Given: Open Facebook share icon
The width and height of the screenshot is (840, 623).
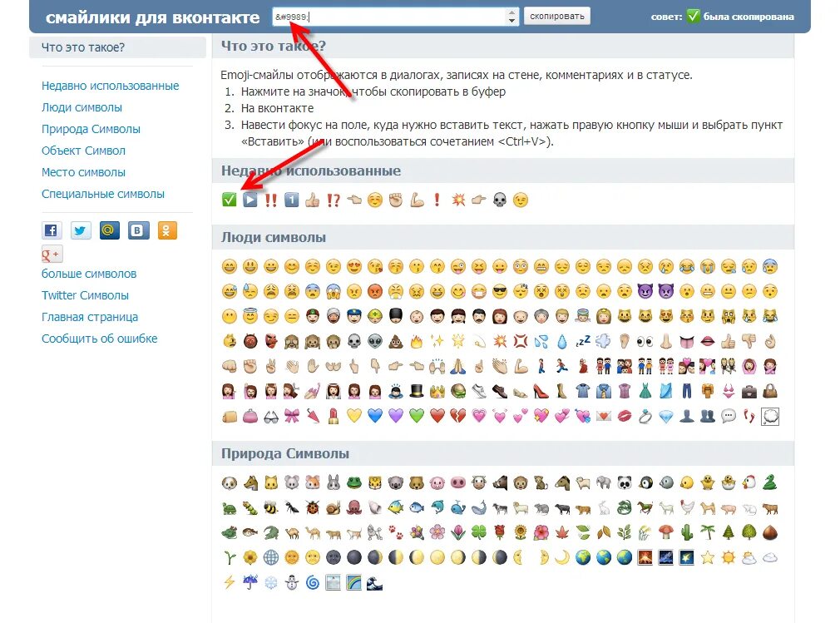Looking at the screenshot, I should 52,230.
